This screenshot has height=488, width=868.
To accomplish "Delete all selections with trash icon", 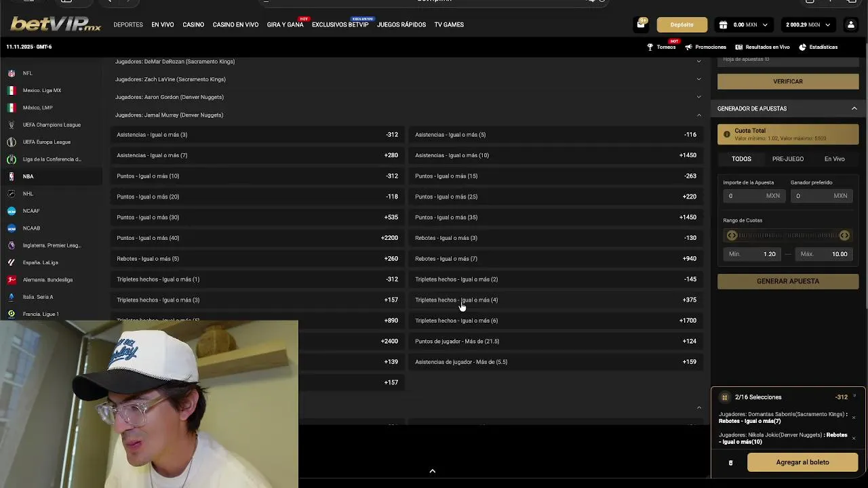I will pos(730,463).
